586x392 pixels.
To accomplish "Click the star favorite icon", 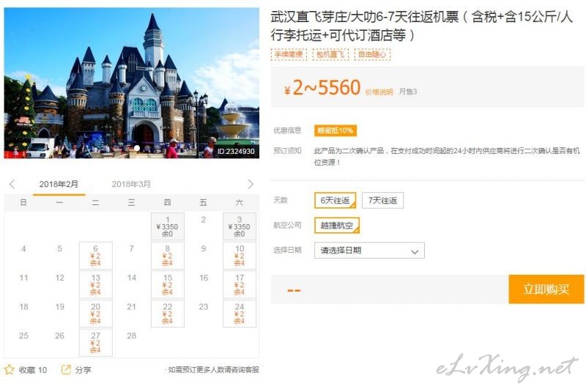I will pos(10,369).
